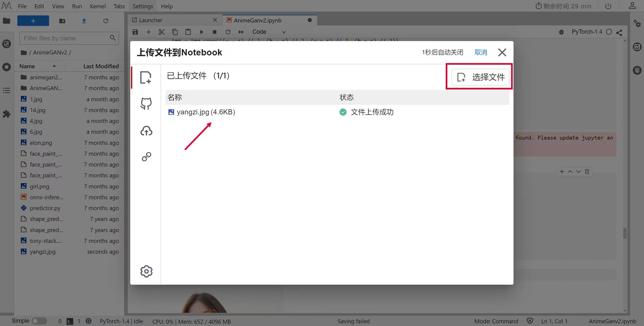This screenshot has width=644, height=326.
Task: Click the 取消 link to cancel auto-close
Action: pyautogui.click(x=481, y=52)
